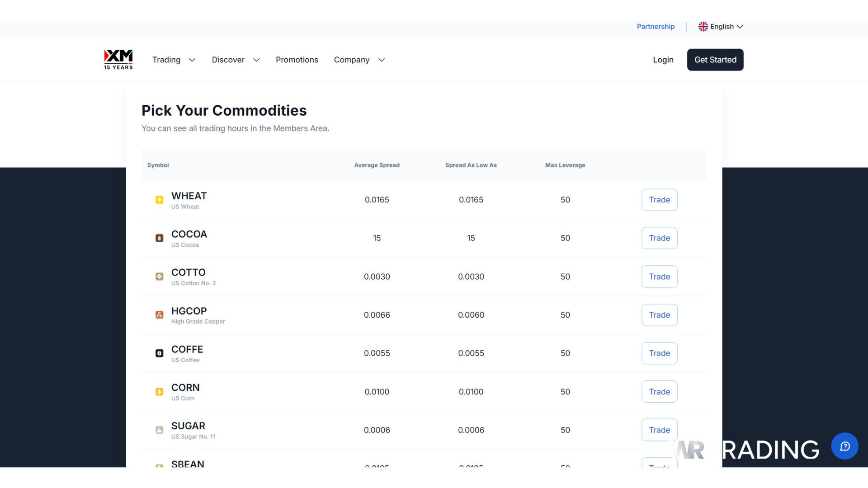The height and width of the screenshot is (488, 868).
Task: Click the Login link
Action: [663, 60]
